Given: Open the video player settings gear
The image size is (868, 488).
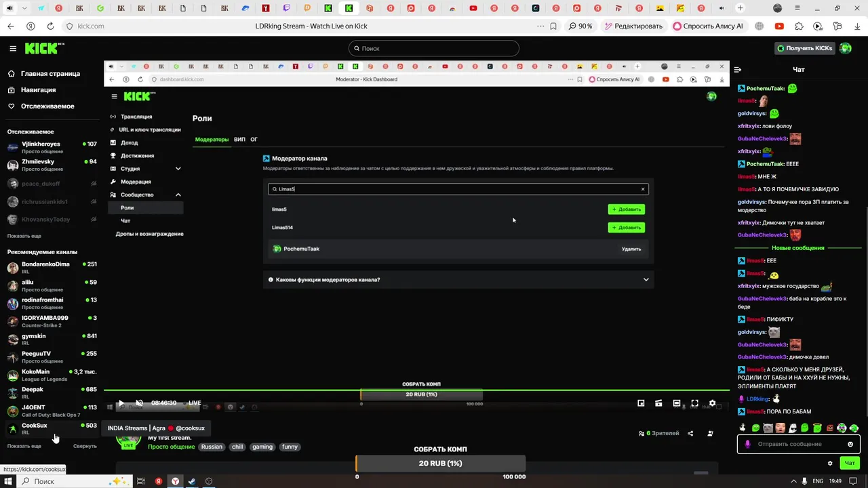Looking at the screenshot, I should 712,403.
